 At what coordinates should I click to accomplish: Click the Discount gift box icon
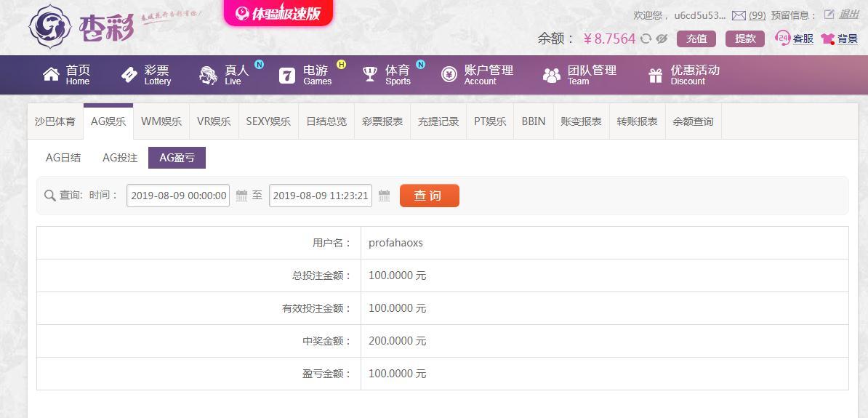click(x=656, y=76)
